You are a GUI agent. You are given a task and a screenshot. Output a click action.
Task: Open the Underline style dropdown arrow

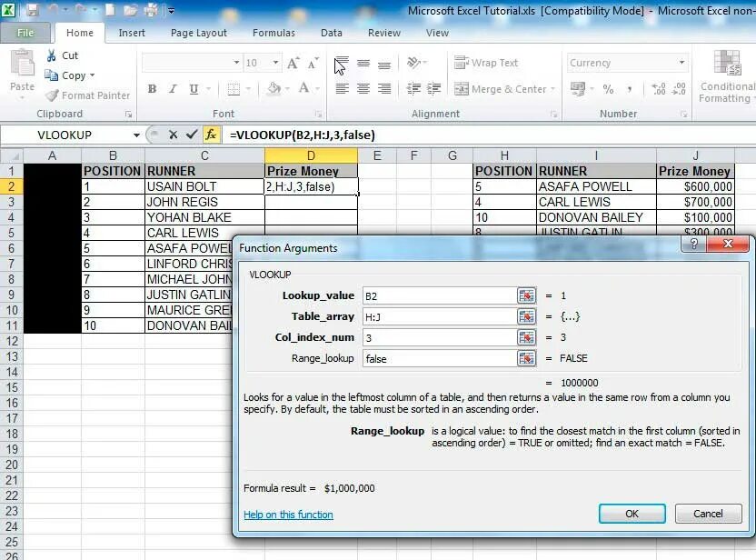coord(208,89)
